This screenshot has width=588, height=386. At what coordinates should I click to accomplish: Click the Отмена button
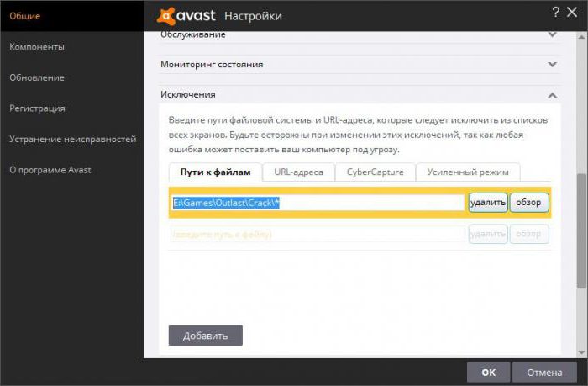544,372
